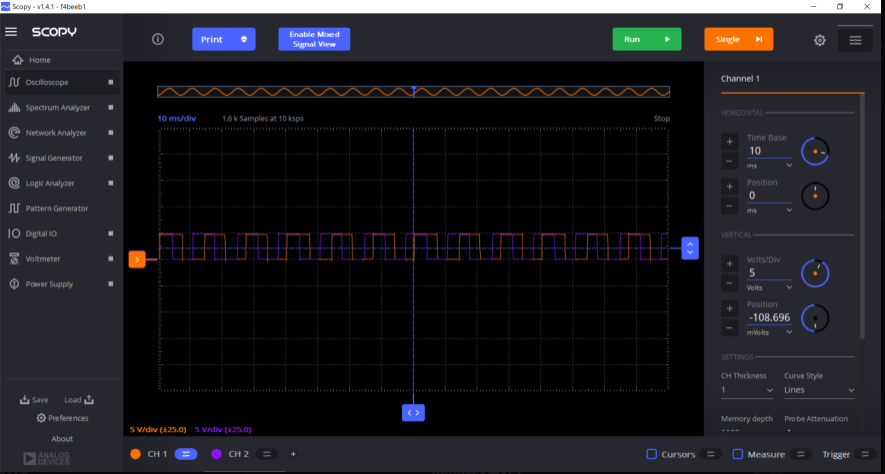Click the orange CH 1 trigger level handle
885x474 pixels.
click(137, 260)
